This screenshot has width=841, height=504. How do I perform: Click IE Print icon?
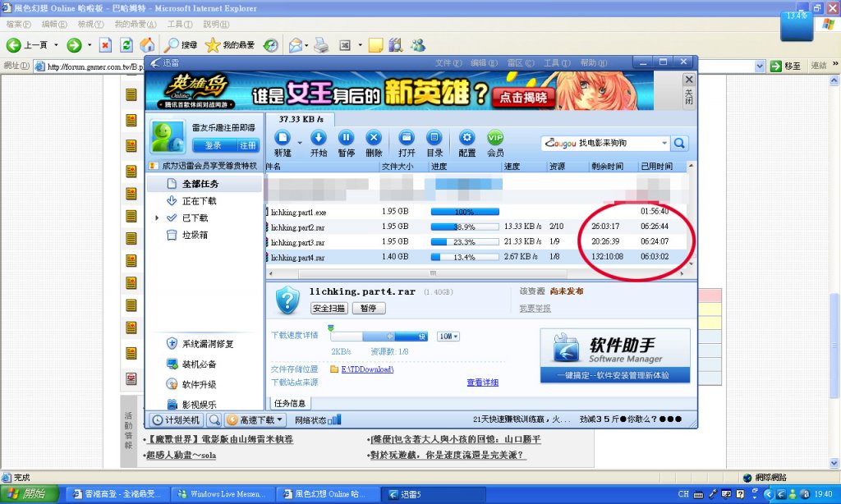[x=321, y=45]
